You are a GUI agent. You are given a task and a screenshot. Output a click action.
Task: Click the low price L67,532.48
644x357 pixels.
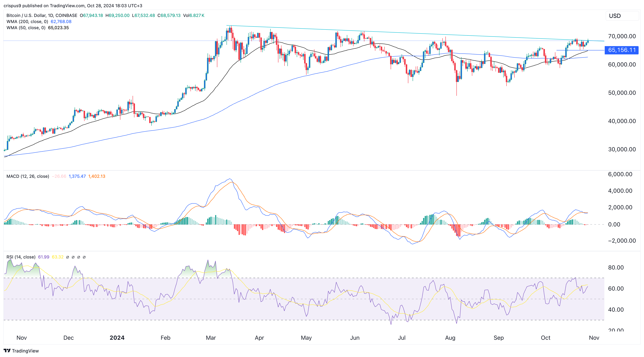coord(143,15)
